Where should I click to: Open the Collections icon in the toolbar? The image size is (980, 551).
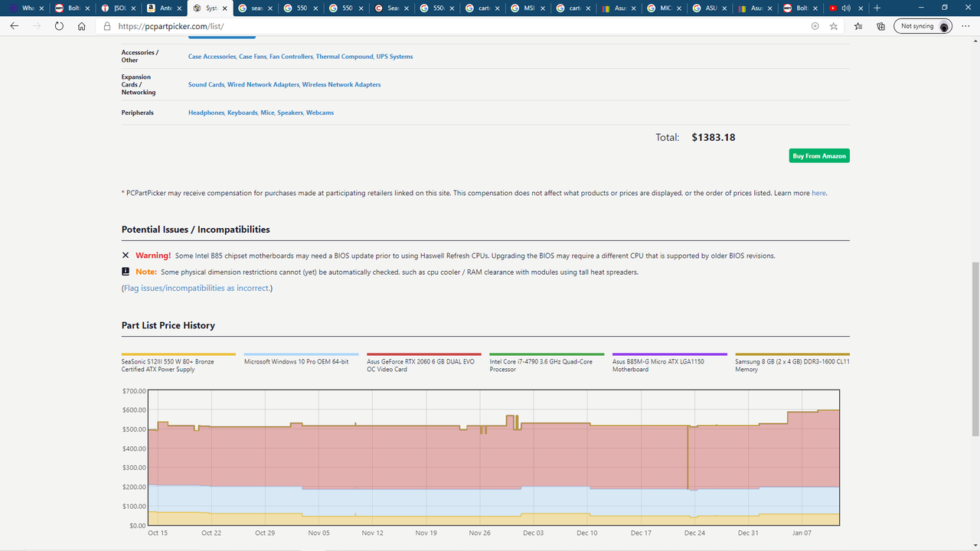coord(881,26)
